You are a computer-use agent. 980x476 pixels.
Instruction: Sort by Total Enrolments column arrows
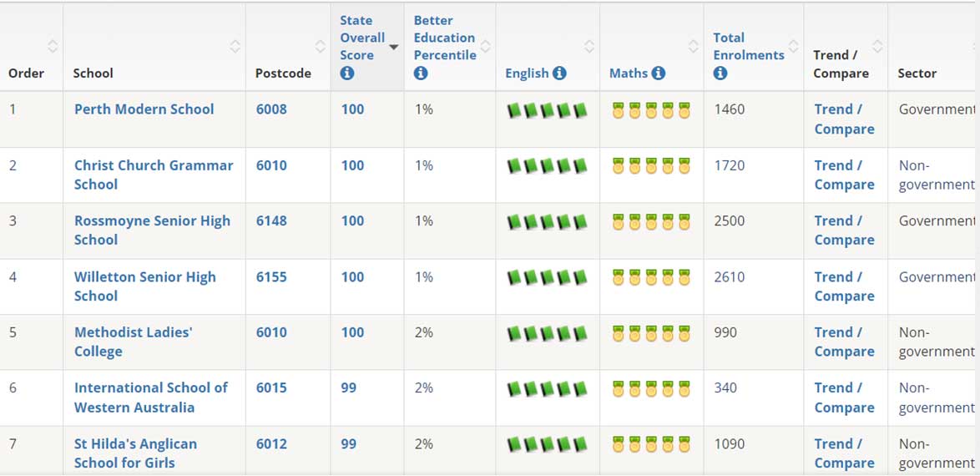pyautogui.click(x=793, y=46)
